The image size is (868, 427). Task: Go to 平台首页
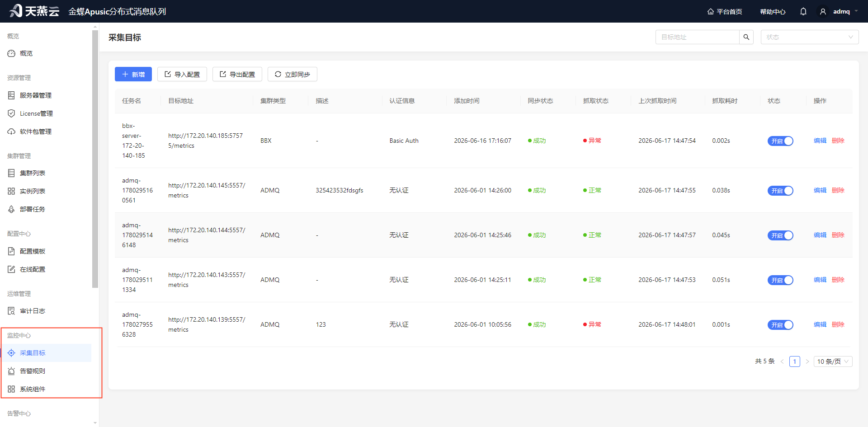pyautogui.click(x=725, y=11)
